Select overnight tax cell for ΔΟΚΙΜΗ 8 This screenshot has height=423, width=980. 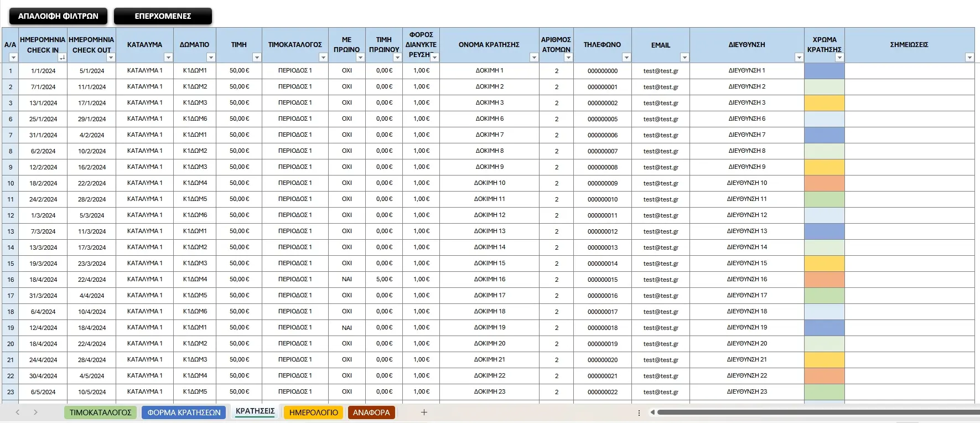(x=421, y=151)
